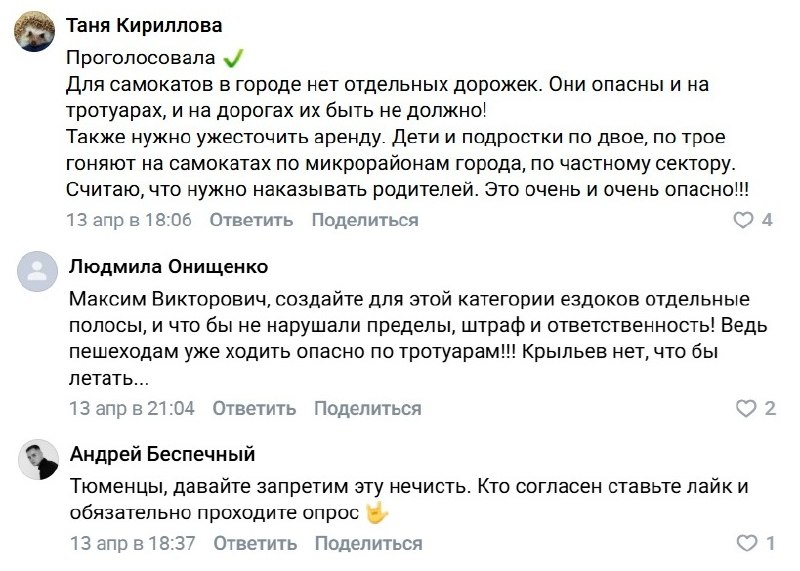The width and height of the screenshot is (800, 571).
Task: Share Андрей Беспечный's comment
Action: (x=367, y=544)
